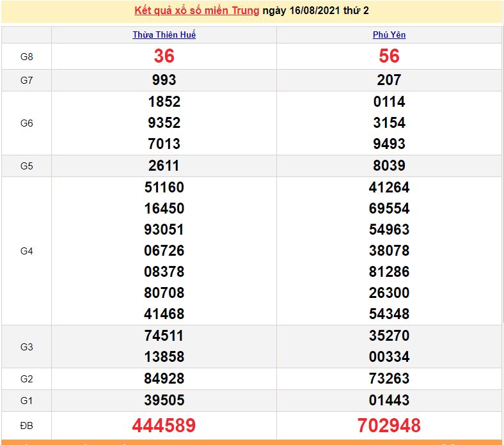Screen dimensions: 504x445
Task: Click the red G8 number 36
Action: pos(164,56)
